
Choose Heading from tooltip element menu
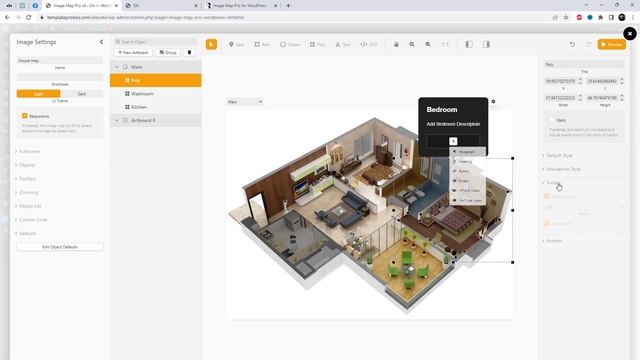coord(468,162)
